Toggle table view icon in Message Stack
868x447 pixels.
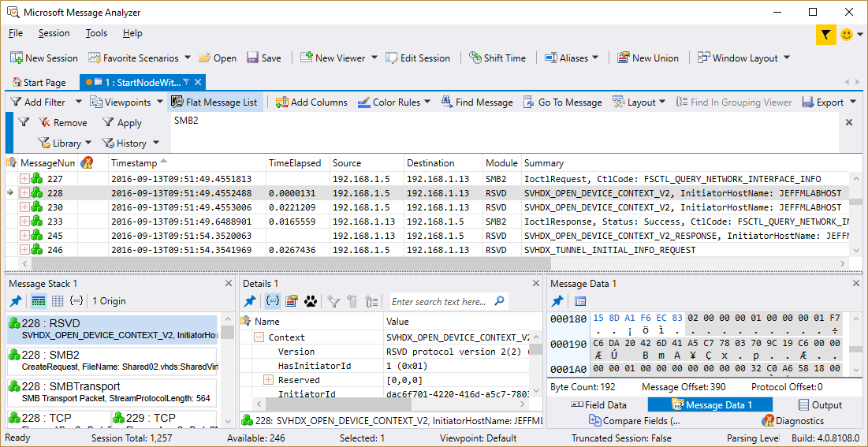click(x=58, y=301)
